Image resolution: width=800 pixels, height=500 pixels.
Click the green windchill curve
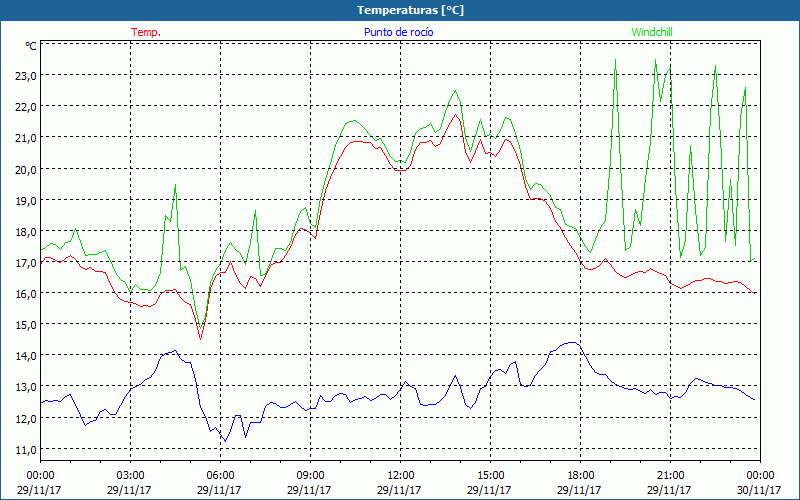(x=354, y=121)
